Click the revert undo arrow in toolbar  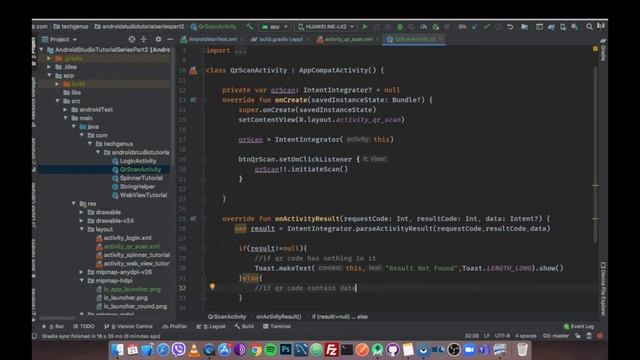(510, 27)
